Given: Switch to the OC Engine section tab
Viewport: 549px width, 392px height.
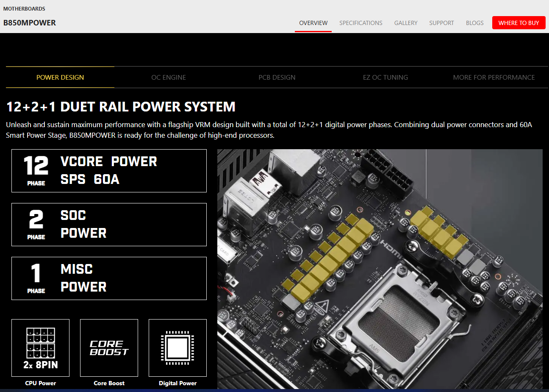Looking at the screenshot, I should [x=169, y=77].
